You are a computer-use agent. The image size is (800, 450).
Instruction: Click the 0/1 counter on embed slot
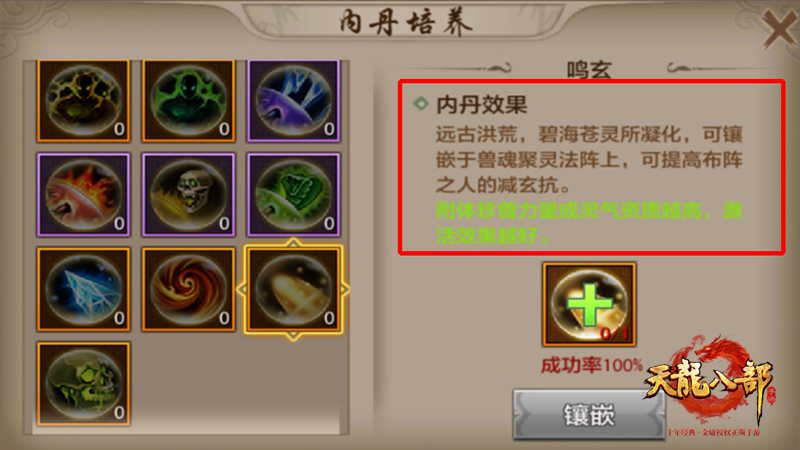[x=615, y=333]
